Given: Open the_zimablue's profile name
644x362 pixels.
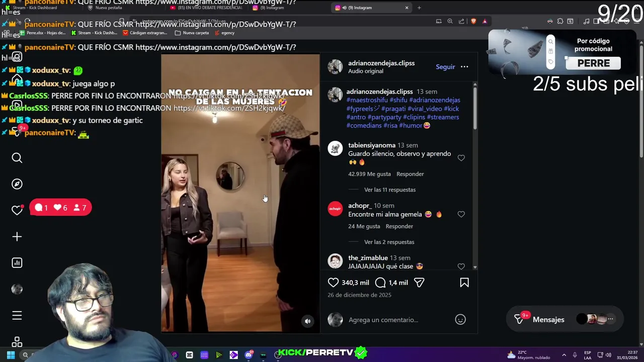Looking at the screenshot, I should pos(368,258).
